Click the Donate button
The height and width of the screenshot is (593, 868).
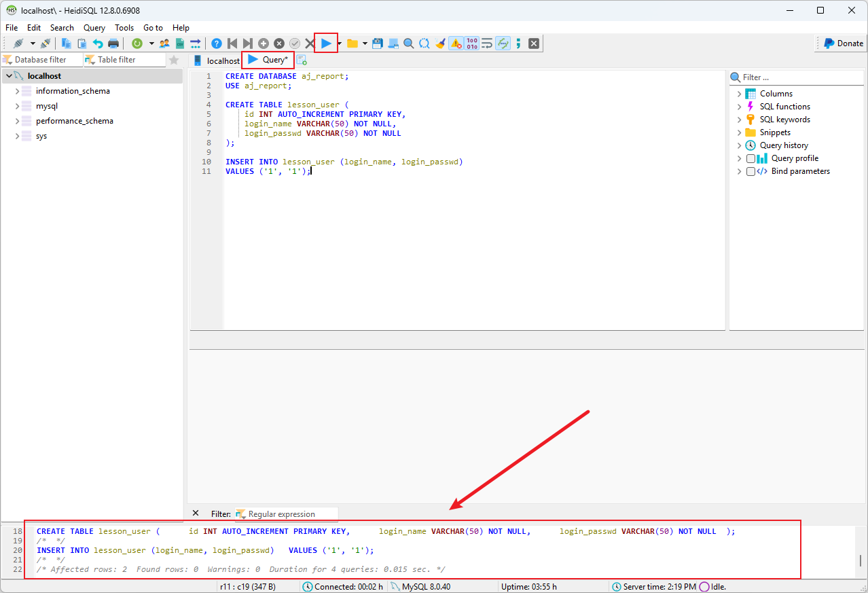(843, 43)
